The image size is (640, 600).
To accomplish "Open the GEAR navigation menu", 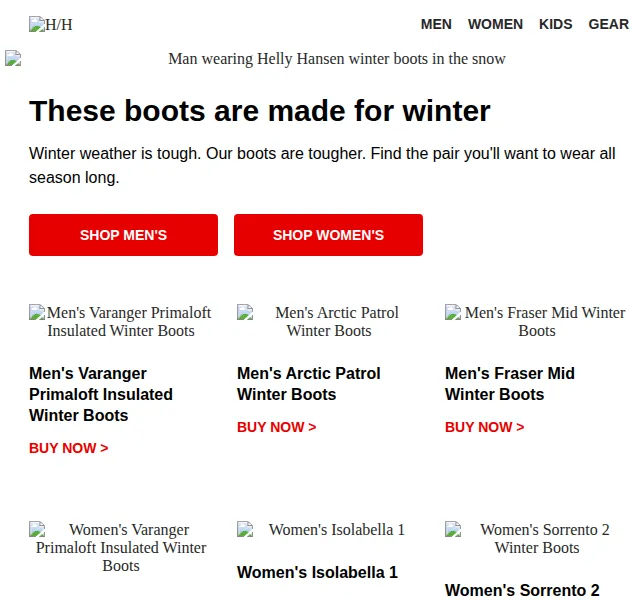I will 608,24.
